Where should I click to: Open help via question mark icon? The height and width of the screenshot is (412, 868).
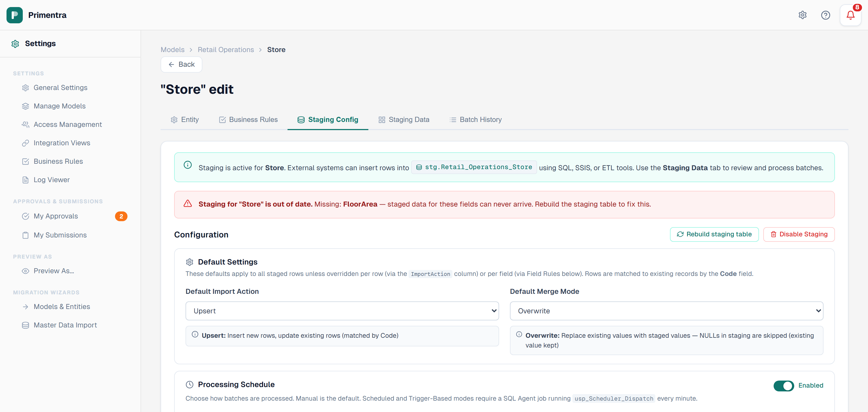[x=825, y=15]
